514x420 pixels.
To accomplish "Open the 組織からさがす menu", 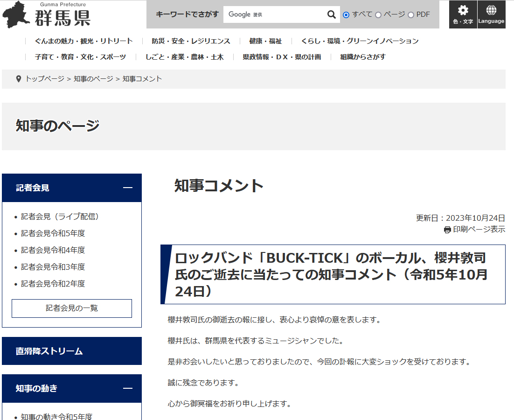I will pos(363,57).
